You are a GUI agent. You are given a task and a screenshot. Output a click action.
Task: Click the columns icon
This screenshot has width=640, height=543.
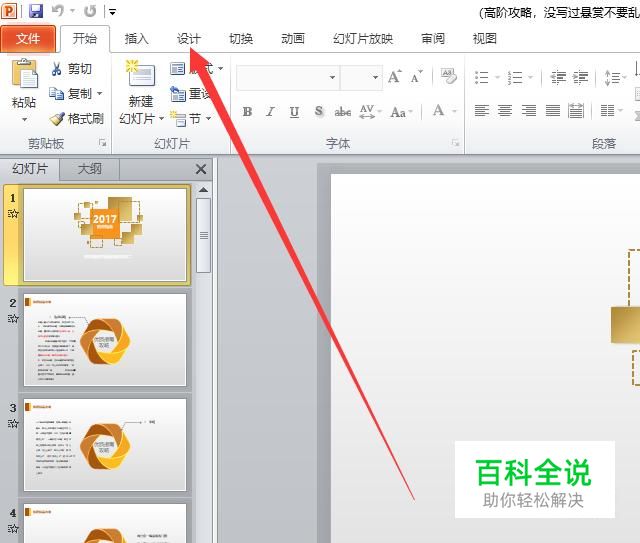(608, 111)
